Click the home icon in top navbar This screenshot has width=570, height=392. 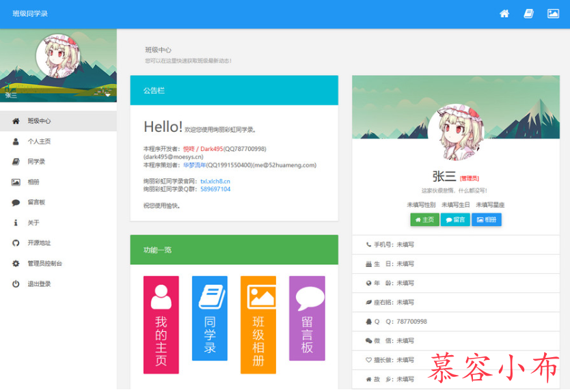click(x=504, y=14)
